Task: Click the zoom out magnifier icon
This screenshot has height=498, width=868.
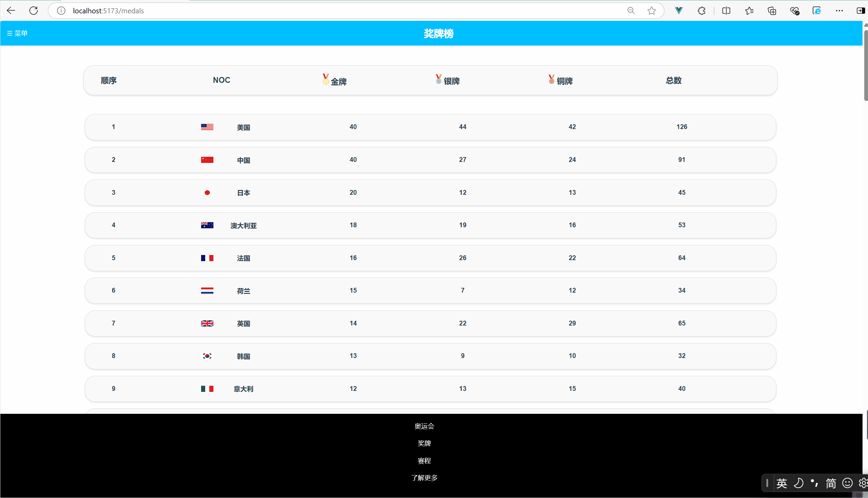Action: pyautogui.click(x=631, y=11)
